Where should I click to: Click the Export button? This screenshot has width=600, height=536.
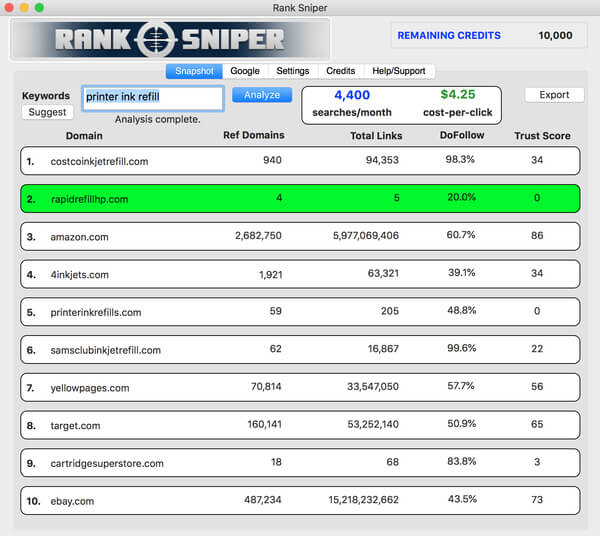(554, 95)
